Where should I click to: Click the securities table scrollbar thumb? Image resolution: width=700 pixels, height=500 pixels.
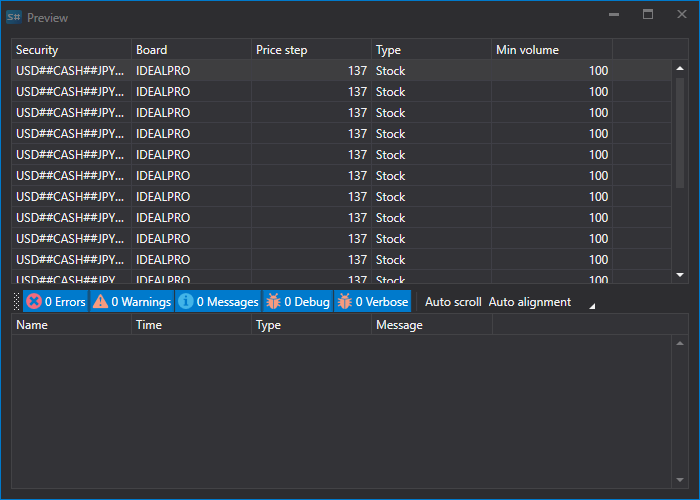680,133
